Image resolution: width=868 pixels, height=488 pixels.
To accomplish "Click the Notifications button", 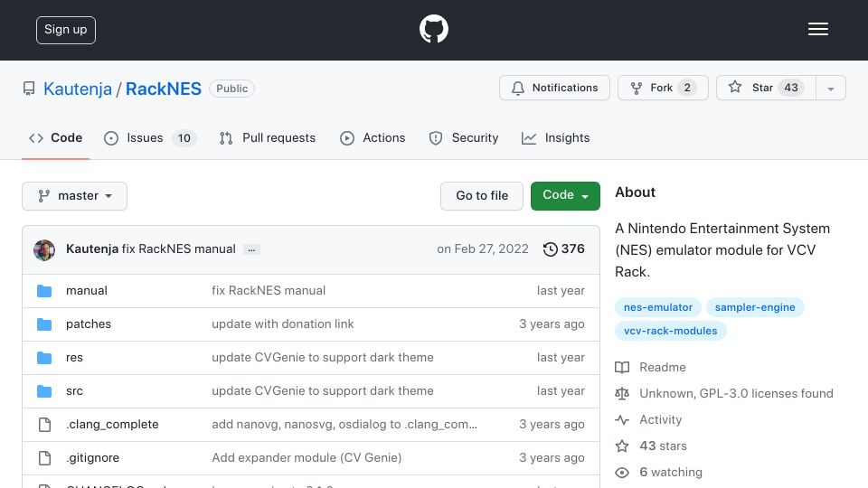I will point(554,88).
